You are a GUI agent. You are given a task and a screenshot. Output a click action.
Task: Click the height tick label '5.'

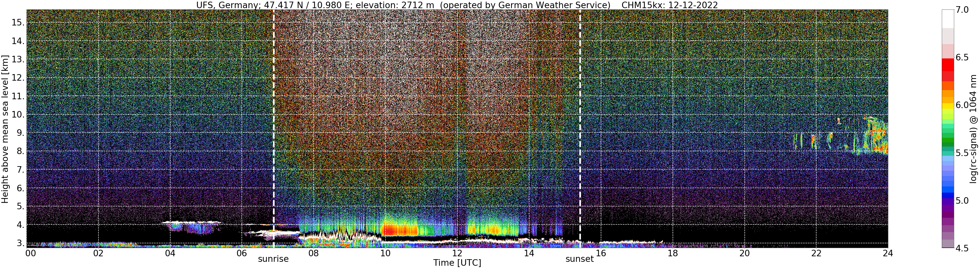coord(20,207)
